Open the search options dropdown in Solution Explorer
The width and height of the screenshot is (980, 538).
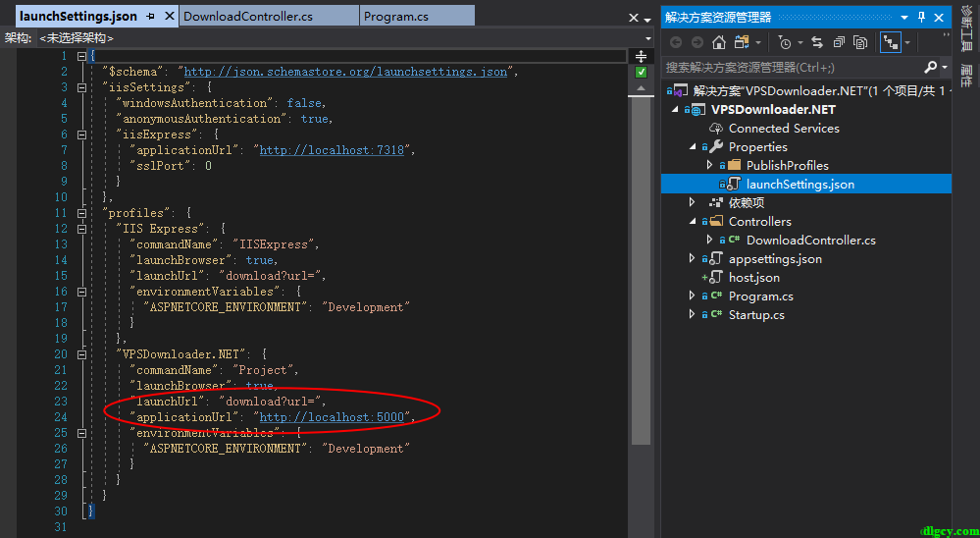(x=945, y=67)
